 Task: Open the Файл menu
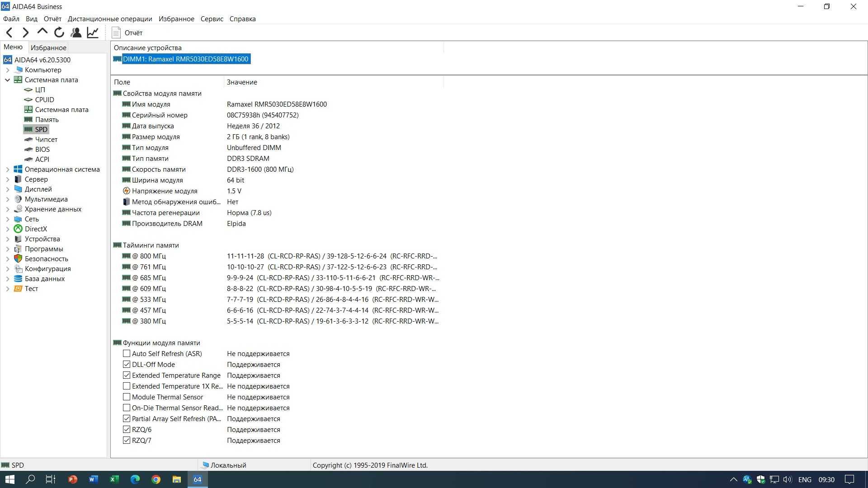11,19
